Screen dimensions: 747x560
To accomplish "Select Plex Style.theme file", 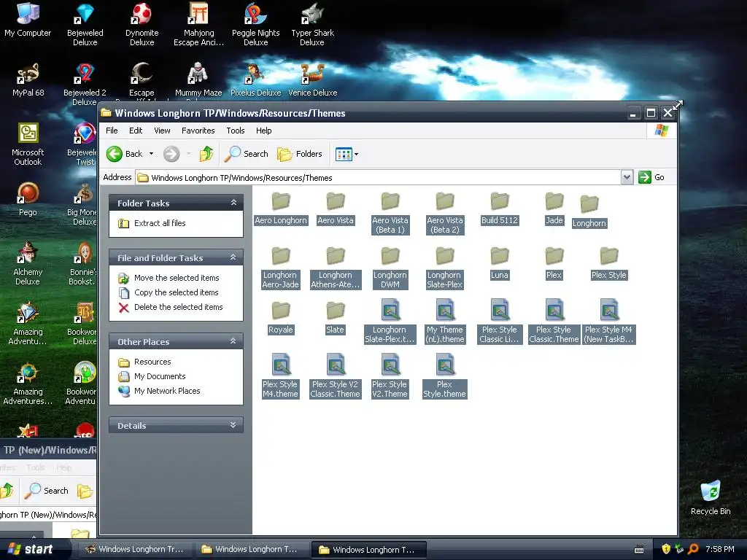I will (x=444, y=376).
